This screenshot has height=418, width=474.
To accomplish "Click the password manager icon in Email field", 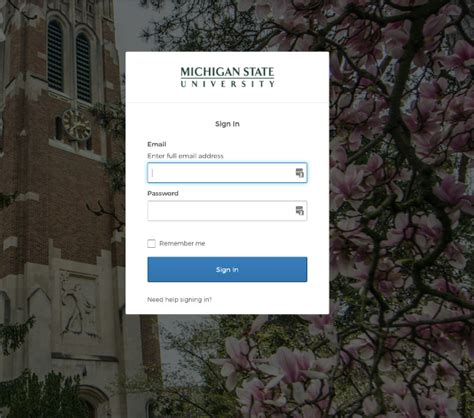I will click(x=299, y=173).
